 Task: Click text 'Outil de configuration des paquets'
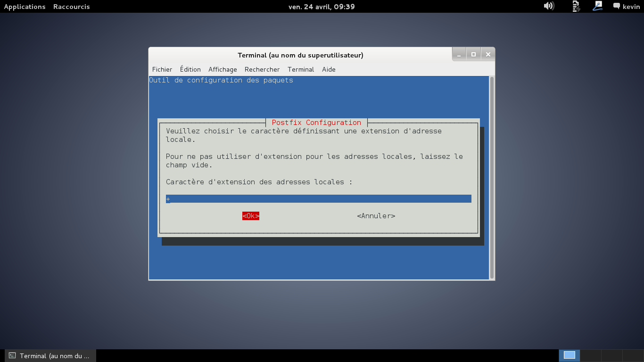click(221, 80)
